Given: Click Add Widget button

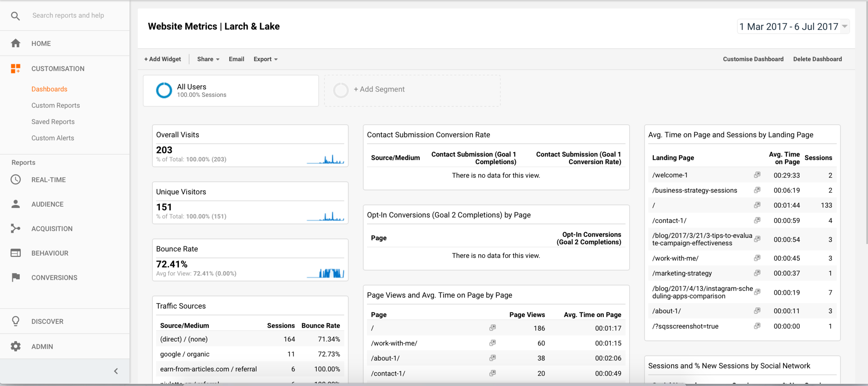Looking at the screenshot, I should [162, 59].
